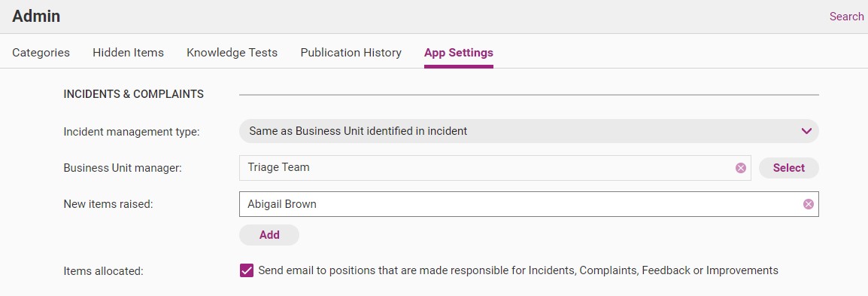Clear the Triage Team business unit manager
The width and height of the screenshot is (868, 296).
point(741,168)
